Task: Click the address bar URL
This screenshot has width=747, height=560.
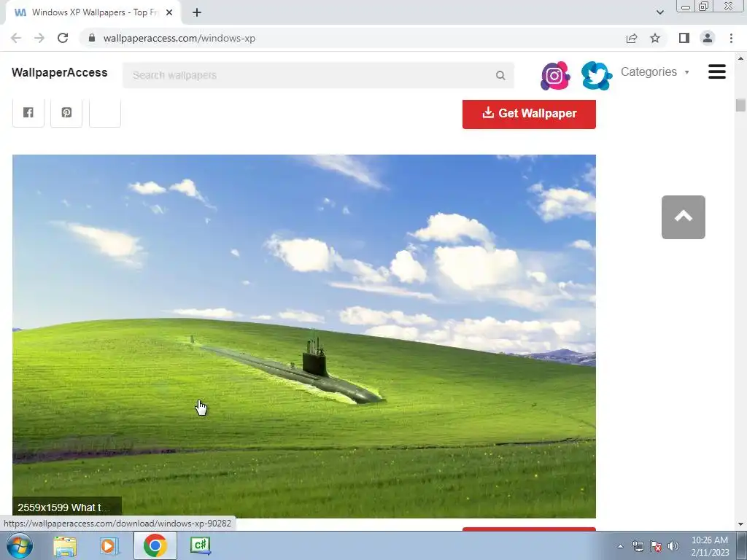Action: click(179, 38)
